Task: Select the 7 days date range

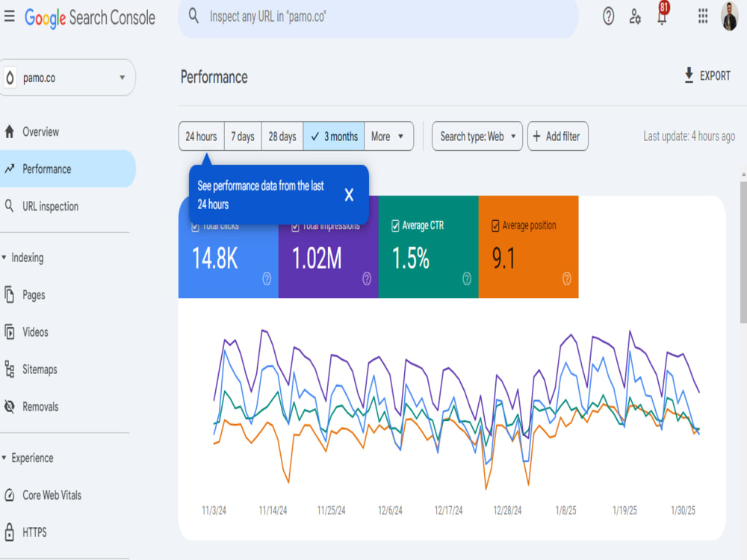Action: tap(243, 136)
